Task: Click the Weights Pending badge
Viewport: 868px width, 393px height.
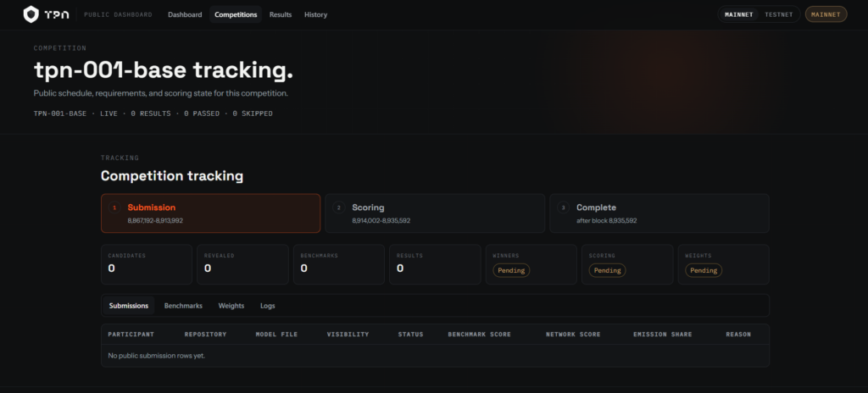Action: tap(704, 271)
